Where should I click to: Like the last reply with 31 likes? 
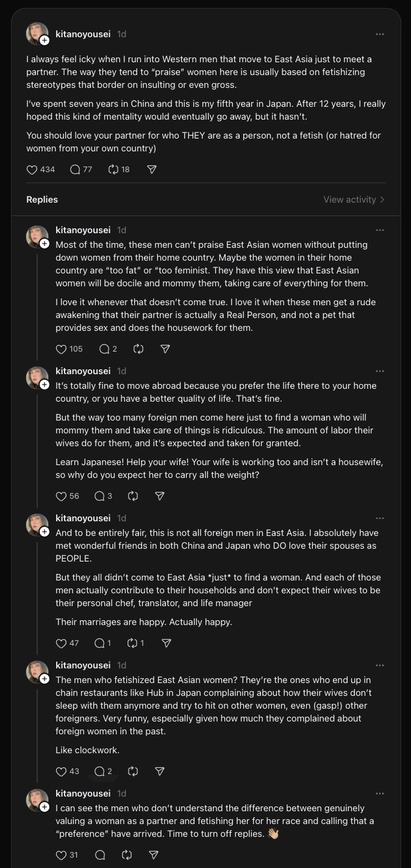click(61, 855)
